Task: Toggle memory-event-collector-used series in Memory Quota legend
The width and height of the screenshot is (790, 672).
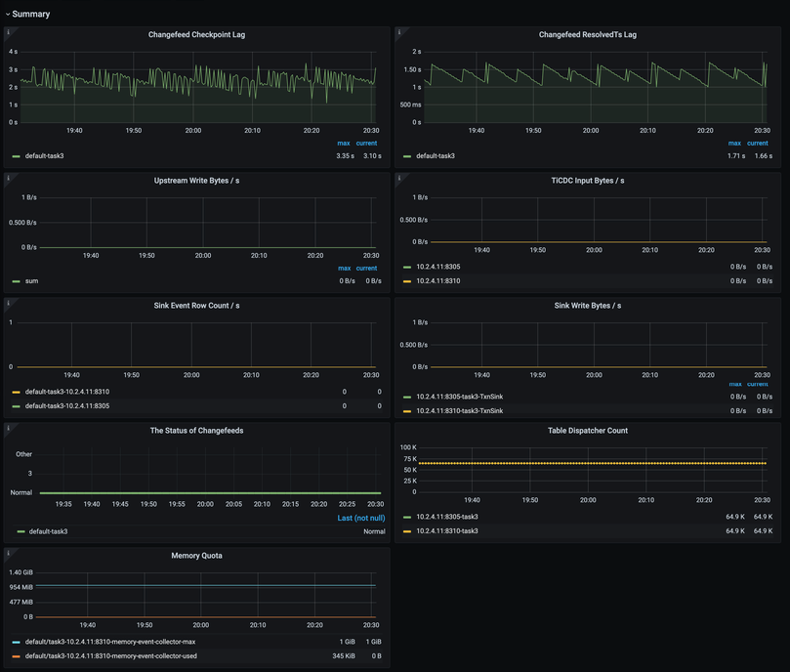Action: (110, 656)
